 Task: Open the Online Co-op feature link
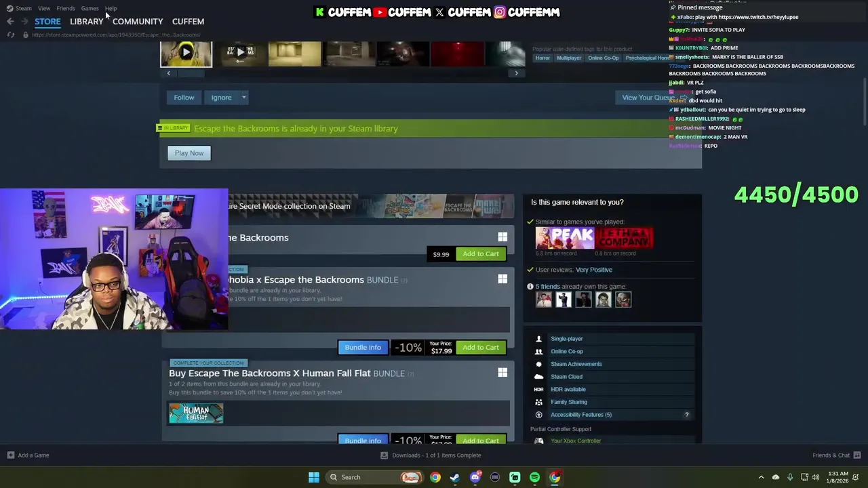coord(567,352)
